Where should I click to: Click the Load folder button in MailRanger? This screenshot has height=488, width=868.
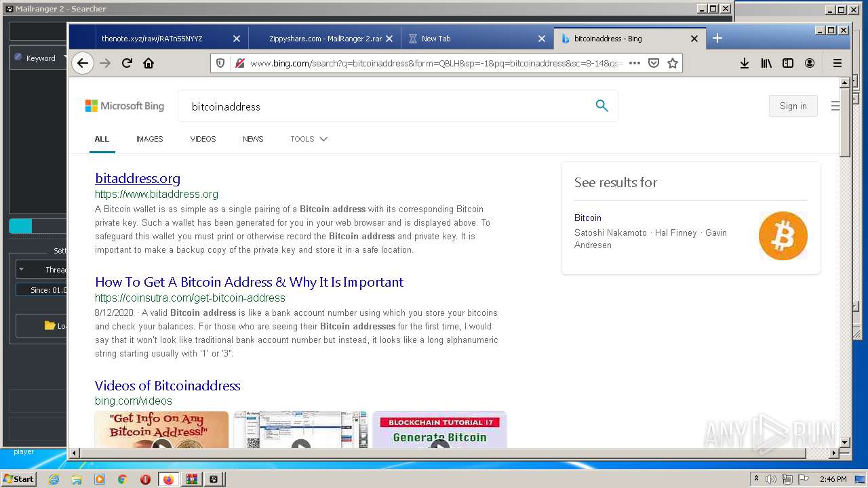(x=42, y=325)
